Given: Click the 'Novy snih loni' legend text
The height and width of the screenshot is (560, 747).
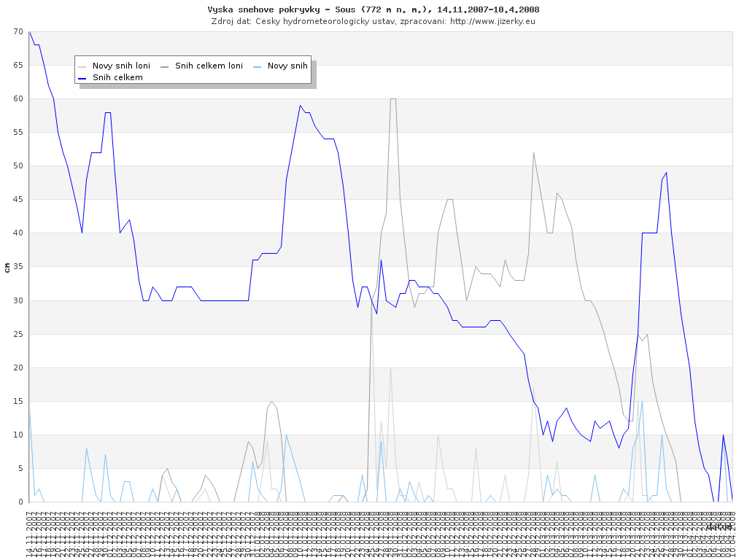Looking at the screenshot, I should (x=121, y=66).
